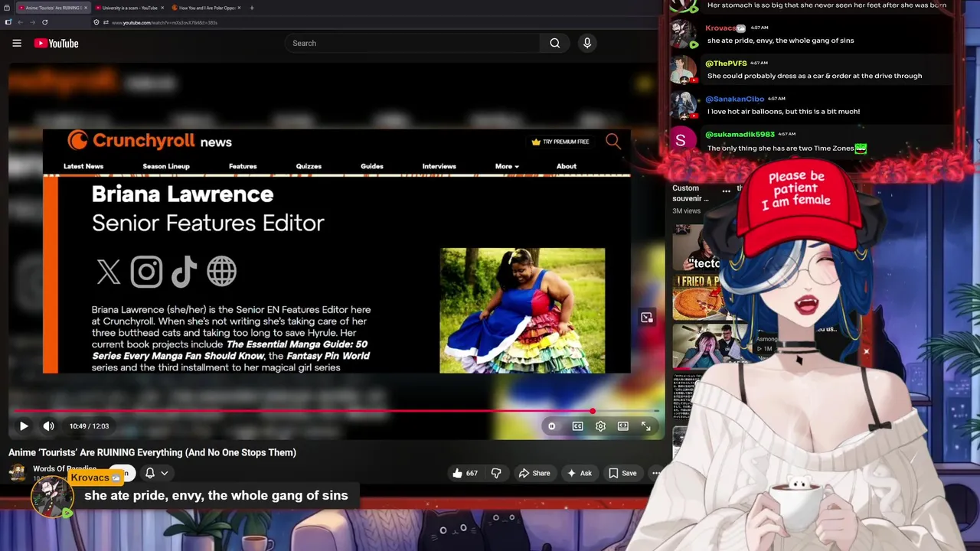Seek using the red video progress bar handle
The image size is (980, 551).
593,411
